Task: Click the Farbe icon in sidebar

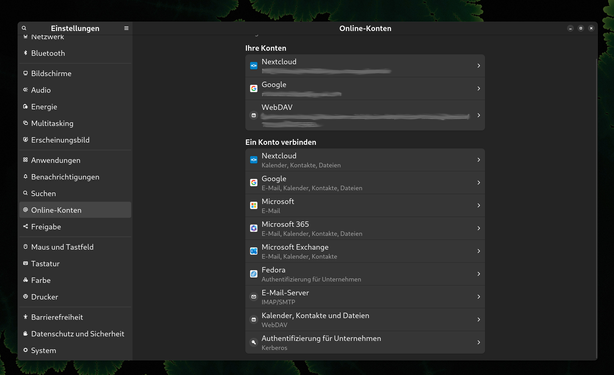Action: point(25,280)
